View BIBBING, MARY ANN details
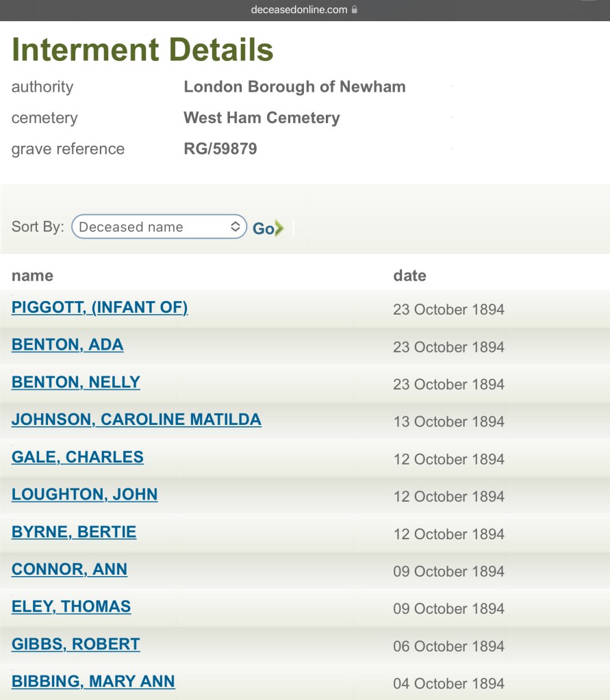The height and width of the screenshot is (700, 610). point(93,682)
